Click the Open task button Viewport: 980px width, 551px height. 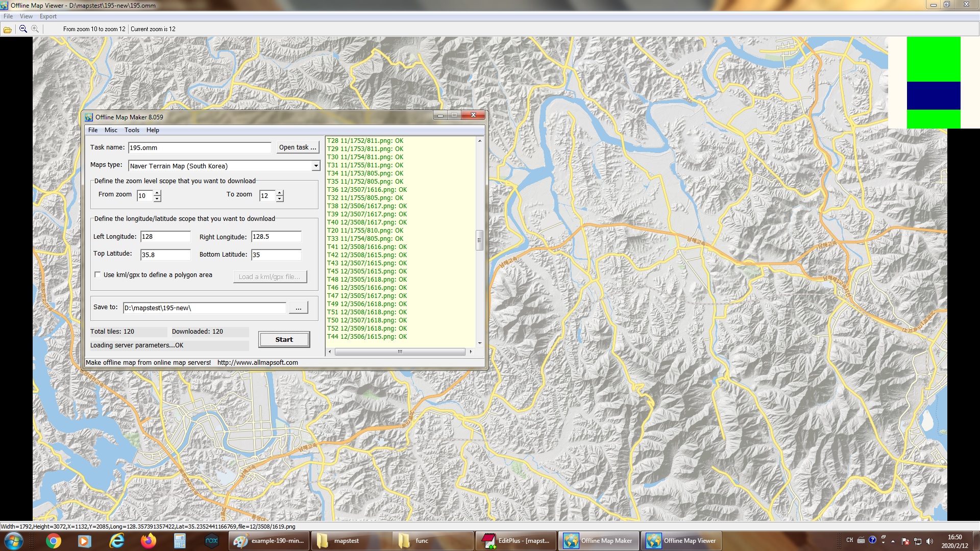point(298,147)
